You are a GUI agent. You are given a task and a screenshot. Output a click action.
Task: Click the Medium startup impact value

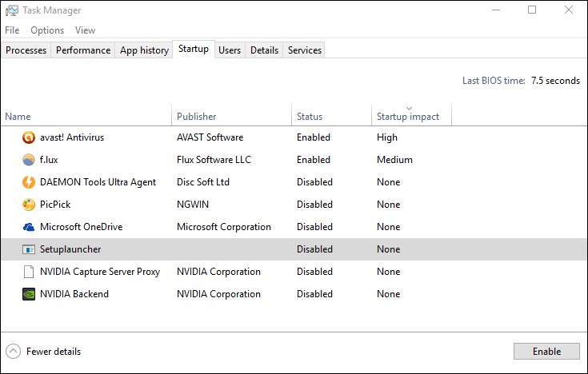pos(394,160)
